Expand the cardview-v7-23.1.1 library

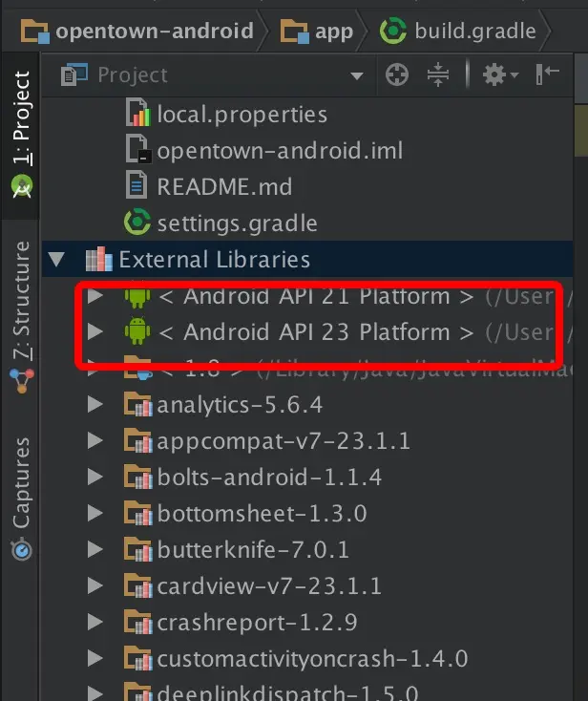[95, 585]
